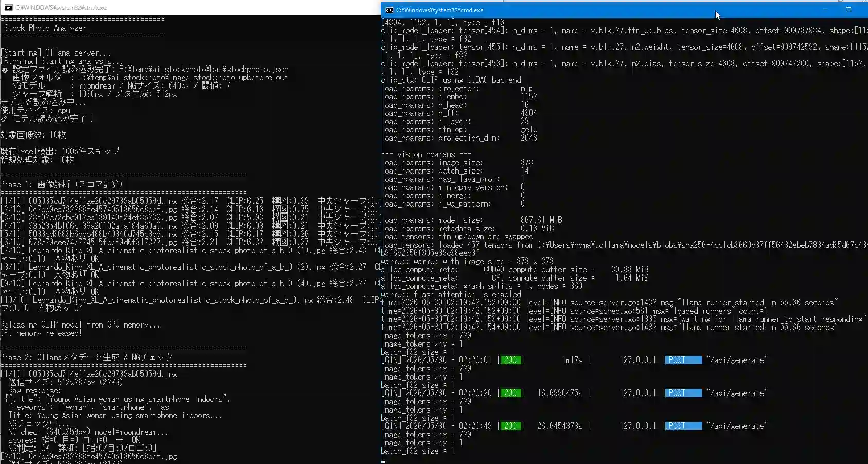Click the 'model size: 867.61 MiB' line

[472, 220]
